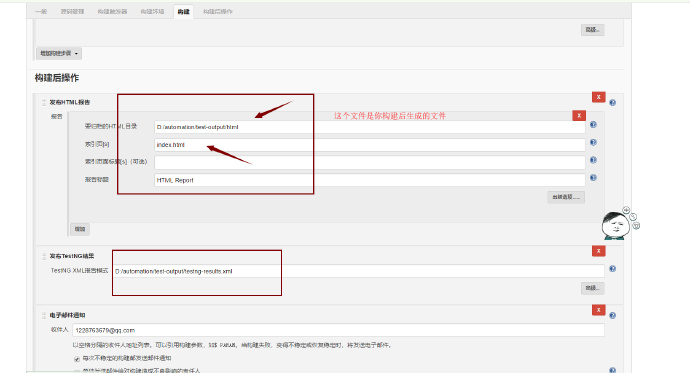Open help for index page titles field

tap(593, 160)
